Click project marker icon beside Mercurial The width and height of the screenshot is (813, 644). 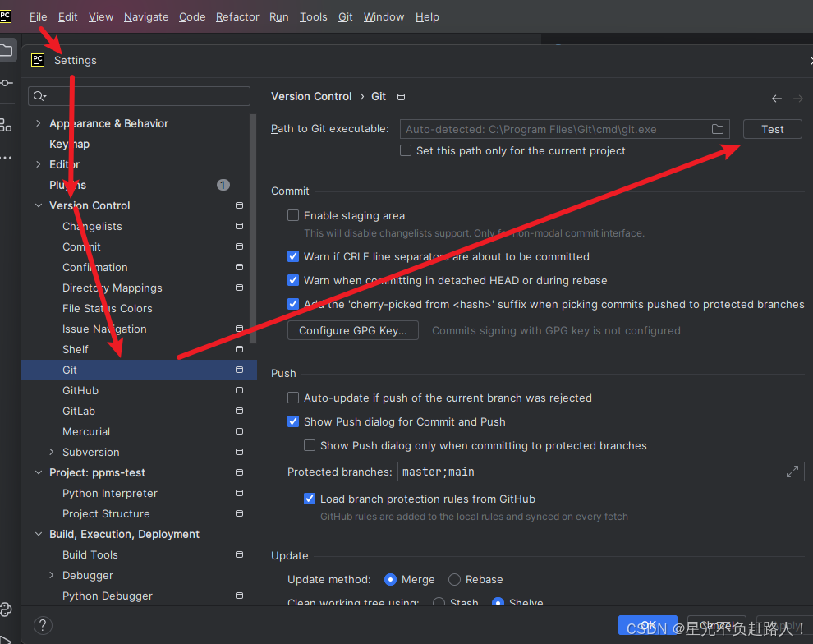[x=239, y=431]
